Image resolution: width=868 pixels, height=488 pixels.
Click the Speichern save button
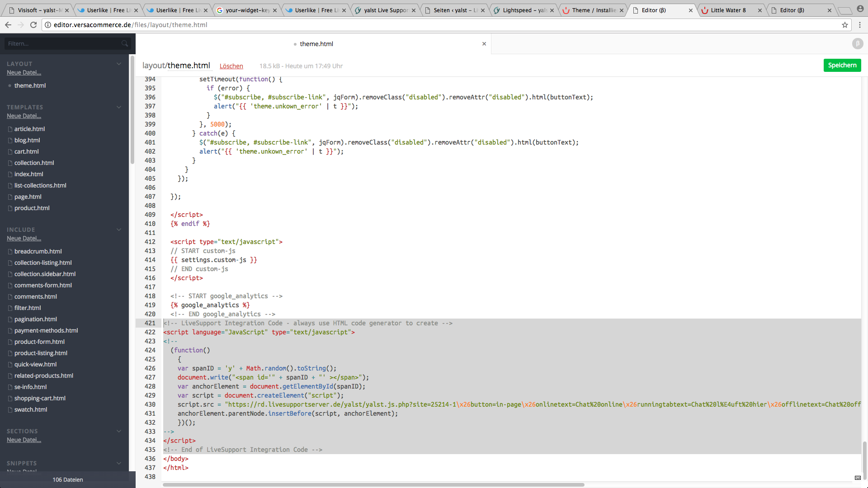pyautogui.click(x=842, y=65)
